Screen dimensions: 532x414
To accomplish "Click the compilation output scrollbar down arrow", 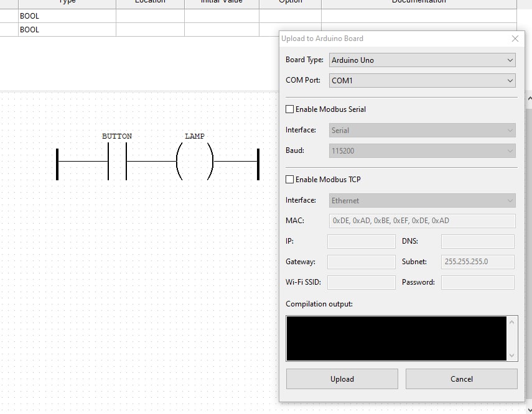I will (512, 356).
